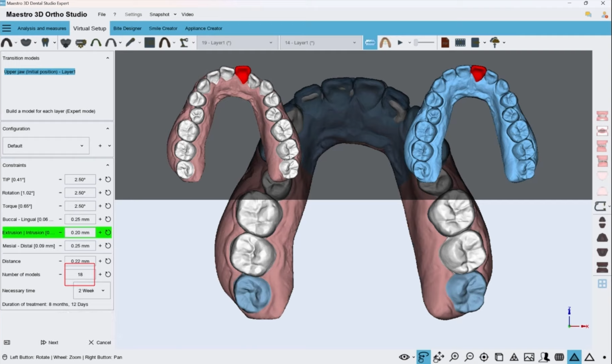
Task: Click the Number of models input field
Action: pos(80,274)
